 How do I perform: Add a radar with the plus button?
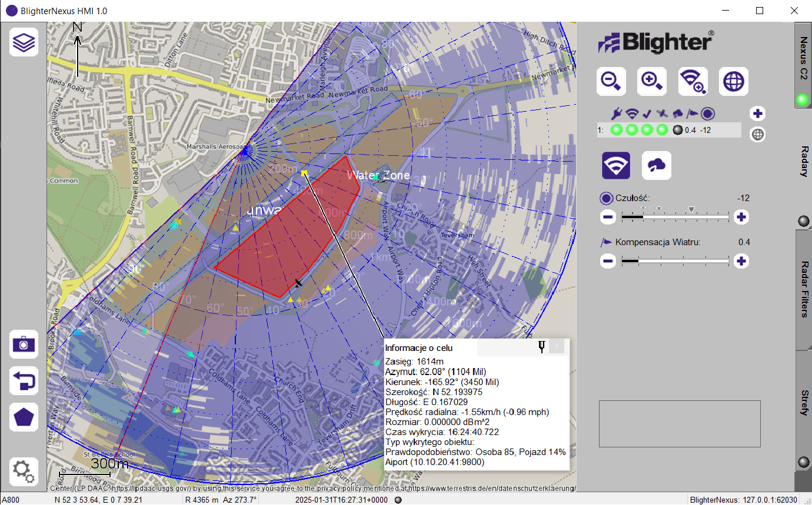point(758,114)
